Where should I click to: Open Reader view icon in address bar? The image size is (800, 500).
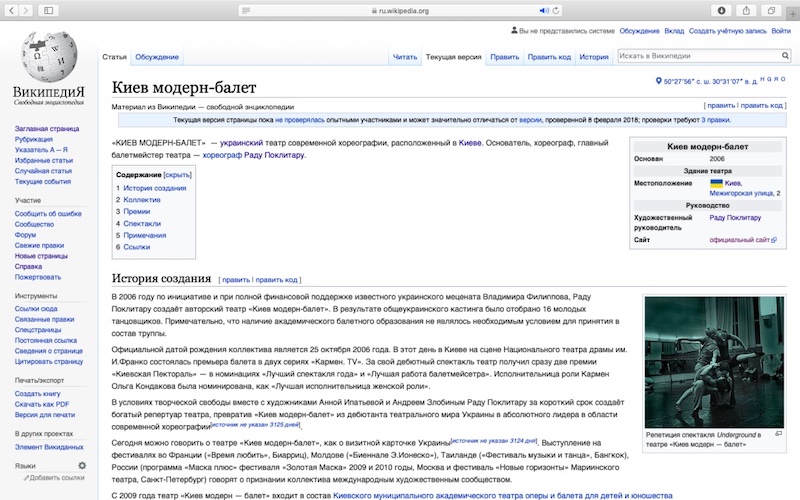point(246,10)
